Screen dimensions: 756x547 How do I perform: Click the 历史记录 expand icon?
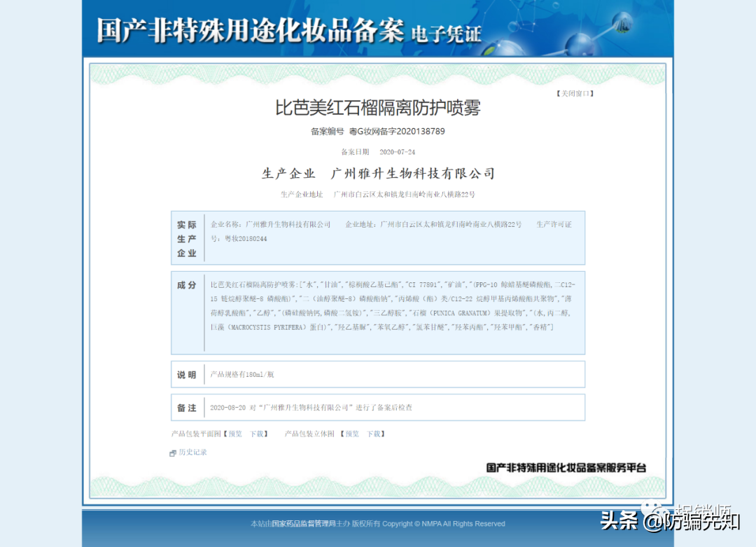pyautogui.click(x=173, y=453)
